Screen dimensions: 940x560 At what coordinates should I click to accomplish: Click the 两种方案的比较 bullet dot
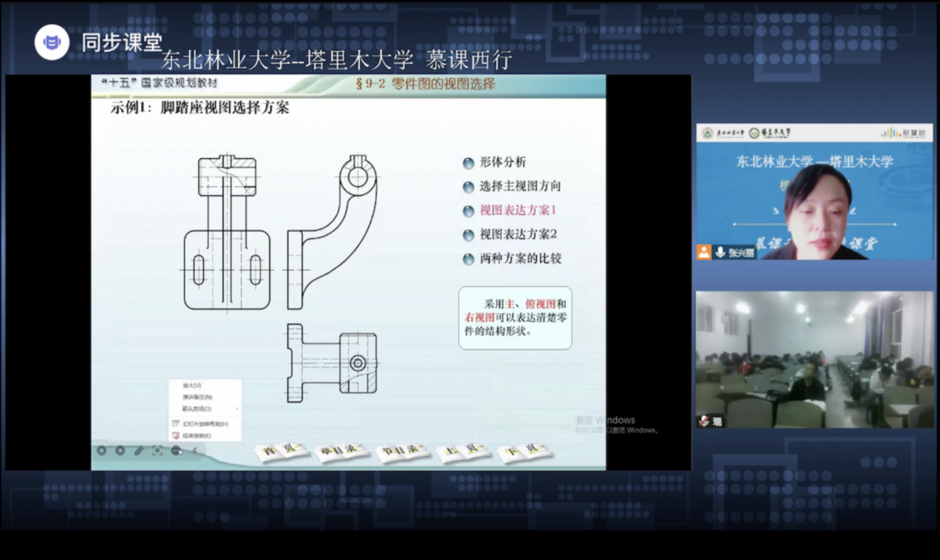coord(468,260)
